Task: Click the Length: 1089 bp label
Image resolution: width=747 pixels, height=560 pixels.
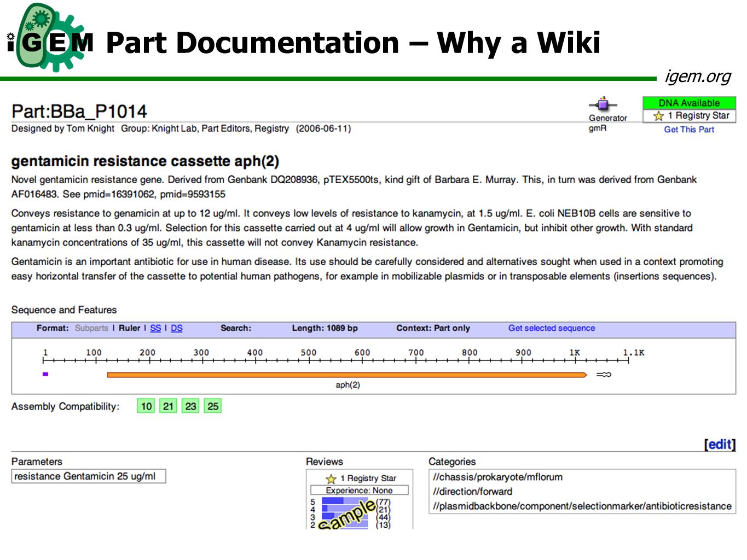Action: coord(325,328)
